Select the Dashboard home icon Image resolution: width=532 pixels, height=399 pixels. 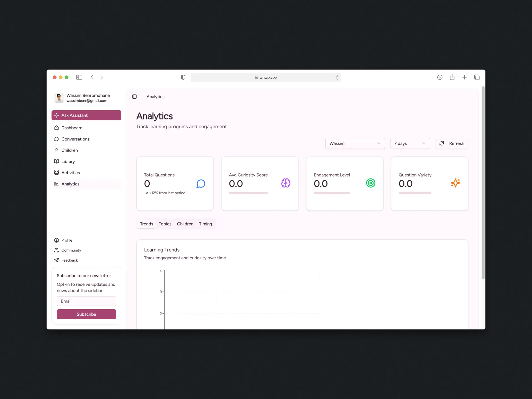point(57,128)
